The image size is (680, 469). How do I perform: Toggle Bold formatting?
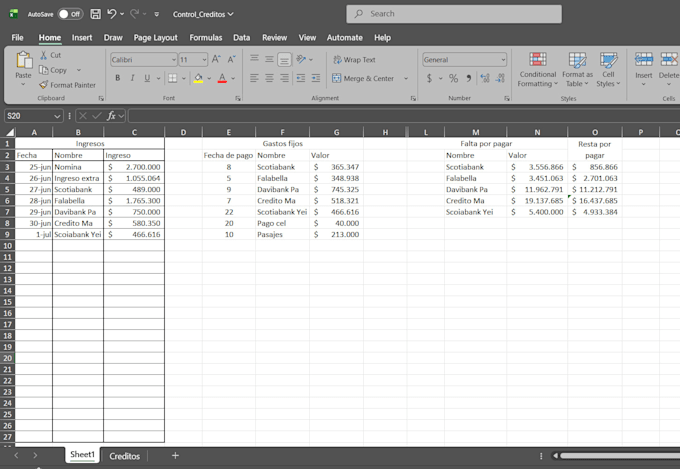coord(118,78)
